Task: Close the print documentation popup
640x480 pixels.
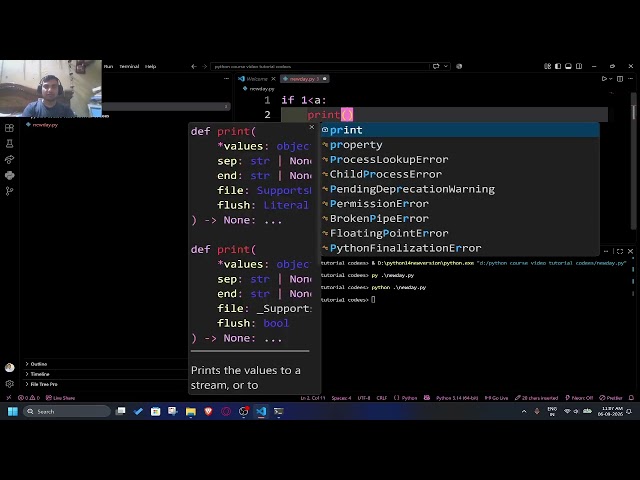Action: click(x=312, y=127)
